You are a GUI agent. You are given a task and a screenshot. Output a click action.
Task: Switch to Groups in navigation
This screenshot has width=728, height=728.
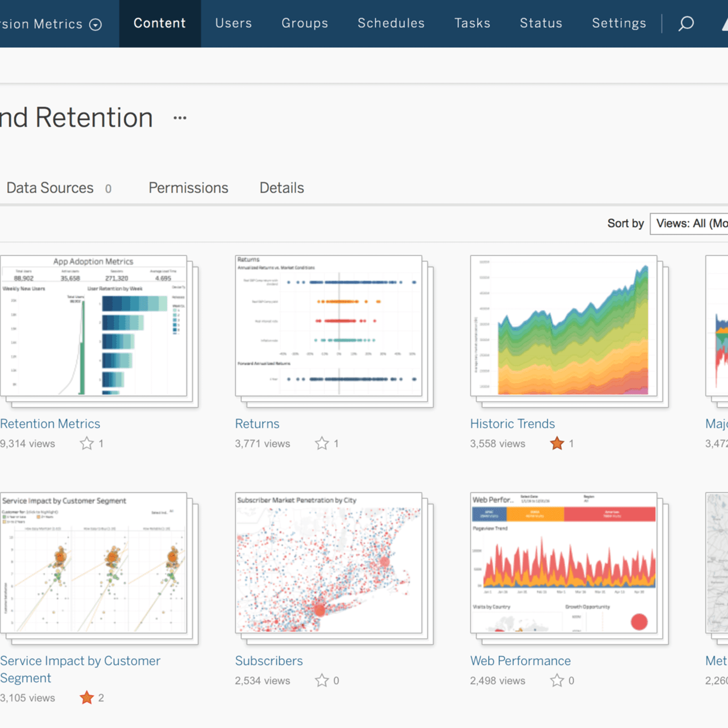(x=305, y=23)
